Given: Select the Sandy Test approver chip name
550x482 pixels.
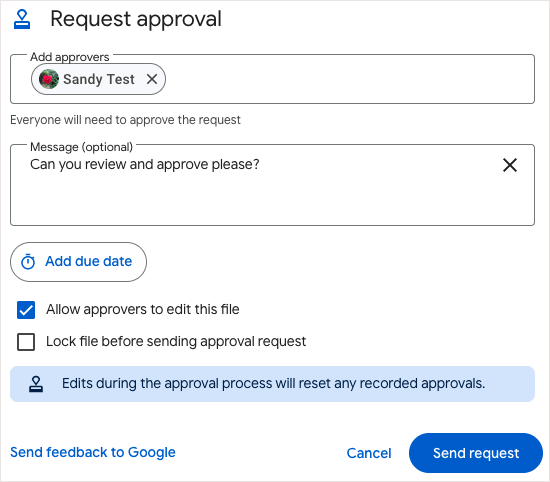Looking at the screenshot, I should [99, 79].
